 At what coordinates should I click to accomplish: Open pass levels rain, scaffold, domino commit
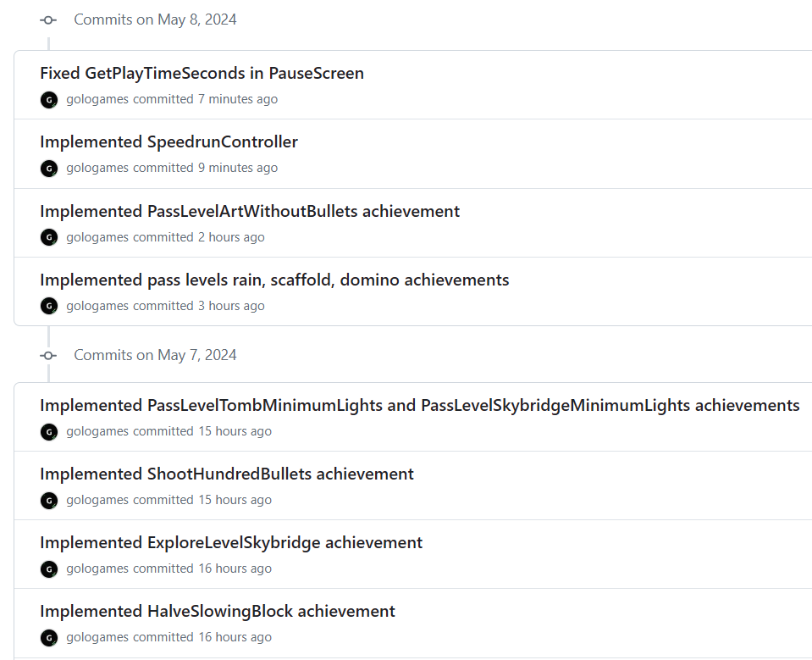click(274, 280)
